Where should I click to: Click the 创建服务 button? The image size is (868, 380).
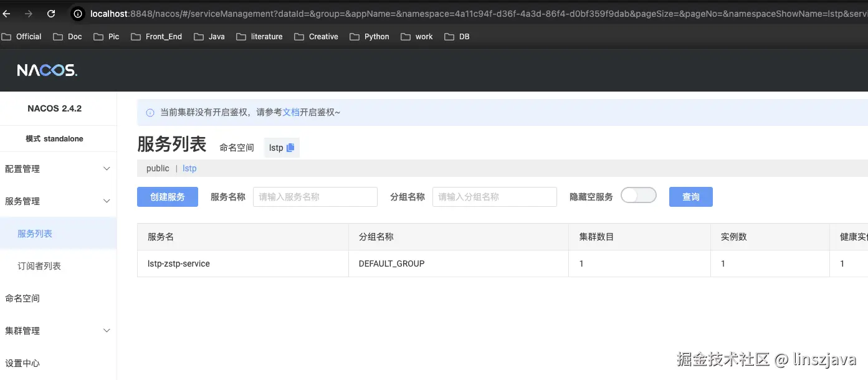tap(168, 197)
